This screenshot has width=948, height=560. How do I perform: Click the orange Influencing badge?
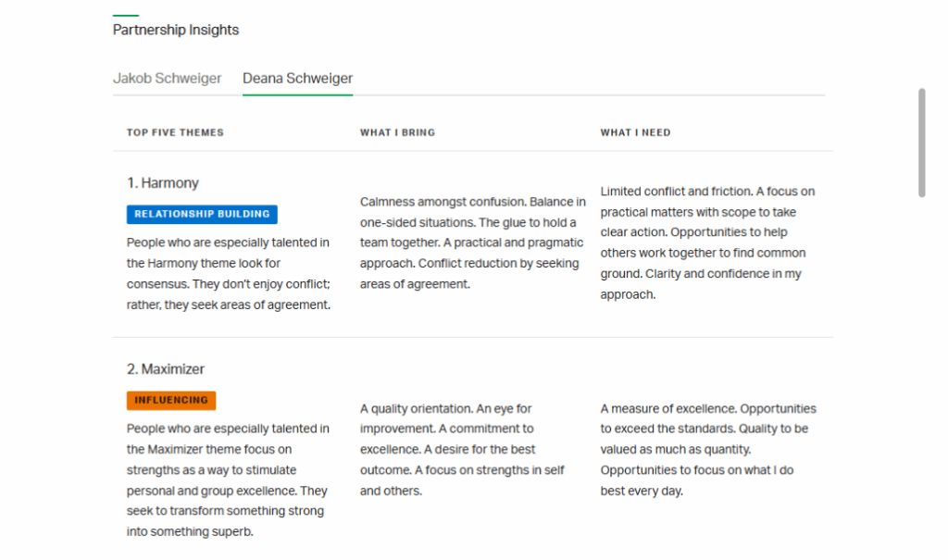171,401
